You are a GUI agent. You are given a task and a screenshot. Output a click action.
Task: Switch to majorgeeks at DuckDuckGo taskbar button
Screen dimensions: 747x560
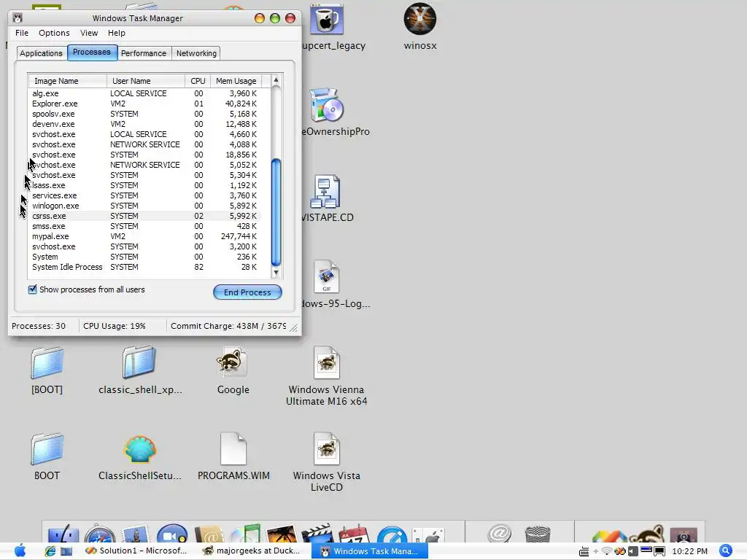pyautogui.click(x=251, y=551)
